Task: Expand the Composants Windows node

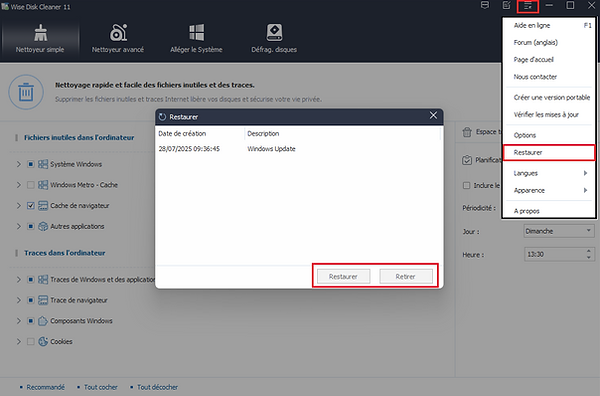Action: click(x=18, y=321)
